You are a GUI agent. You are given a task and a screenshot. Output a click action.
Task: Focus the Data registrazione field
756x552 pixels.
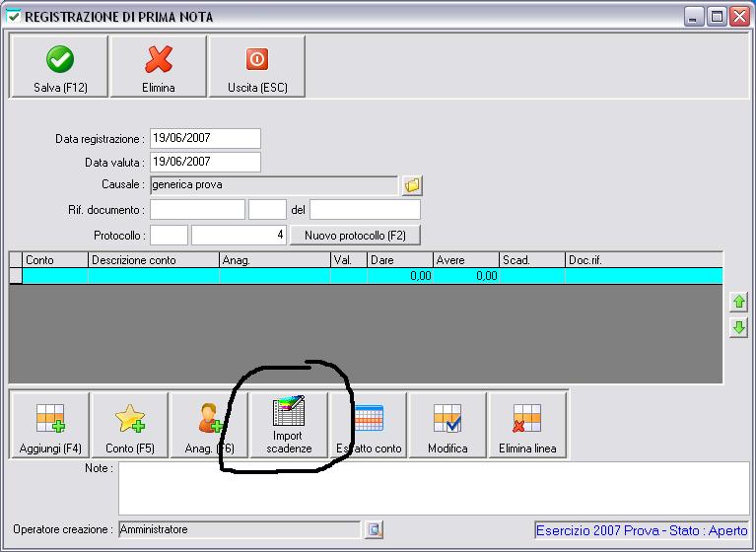point(205,138)
